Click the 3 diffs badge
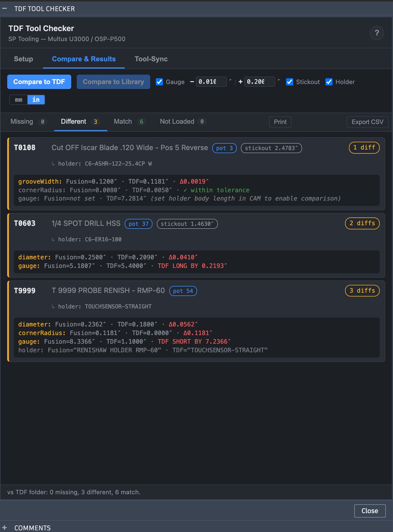 pos(362,290)
